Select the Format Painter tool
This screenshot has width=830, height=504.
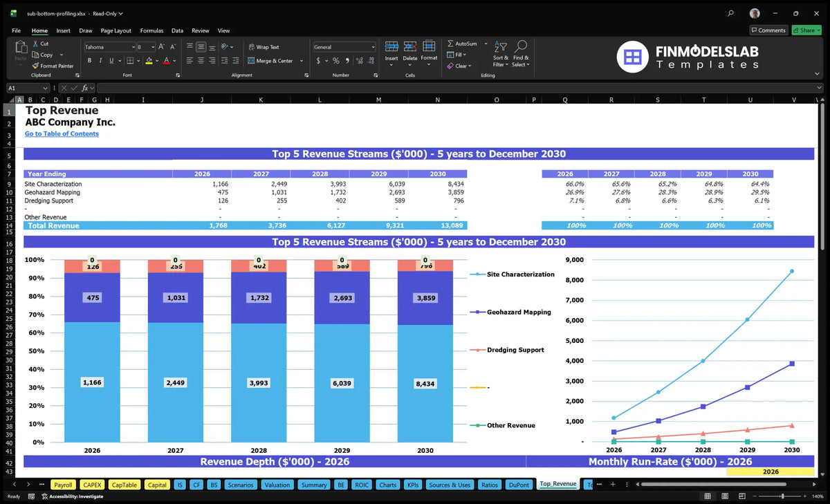[x=53, y=66]
